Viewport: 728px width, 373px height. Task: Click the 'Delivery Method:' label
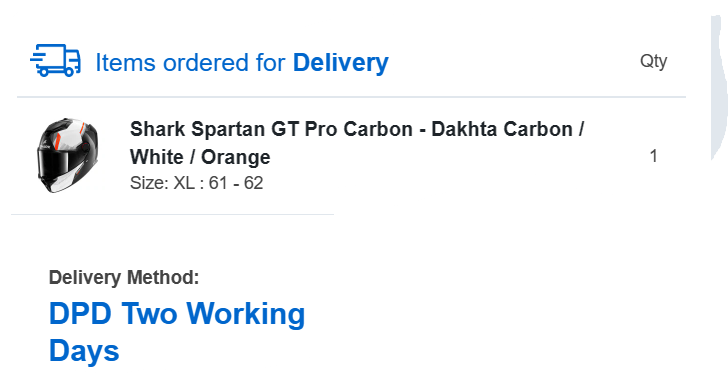click(124, 278)
